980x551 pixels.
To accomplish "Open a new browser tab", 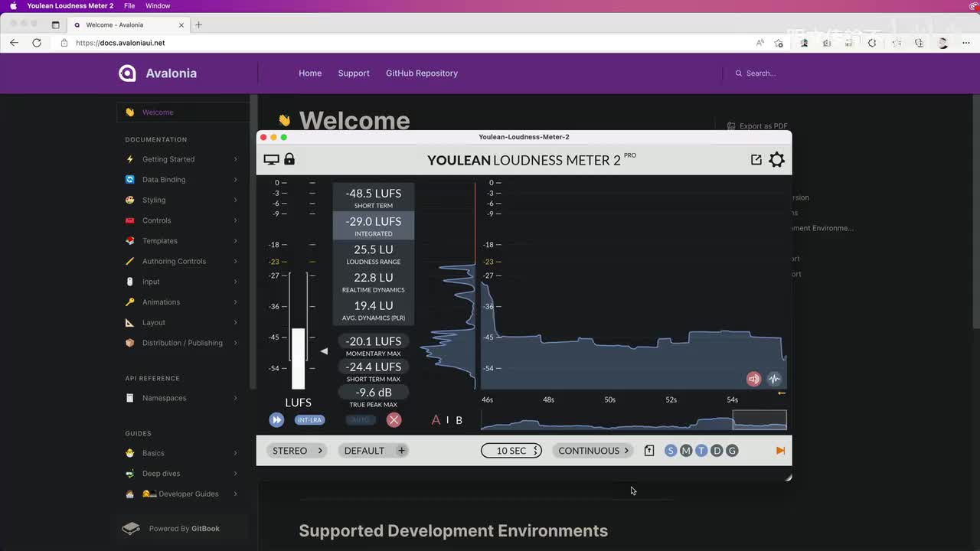I will tap(198, 24).
